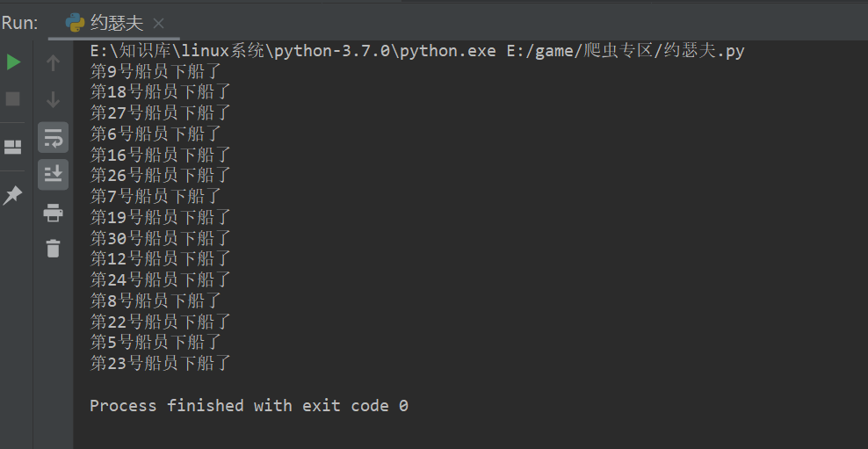This screenshot has height=449, width=868.
Task: Click the Run: panel label
Action: click(x=20, y=23)
